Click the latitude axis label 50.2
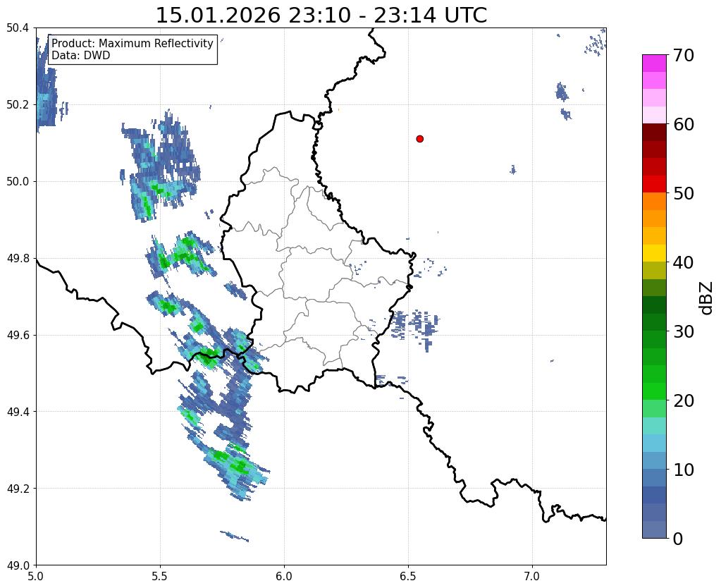The image size is (721, 588). 18,105
